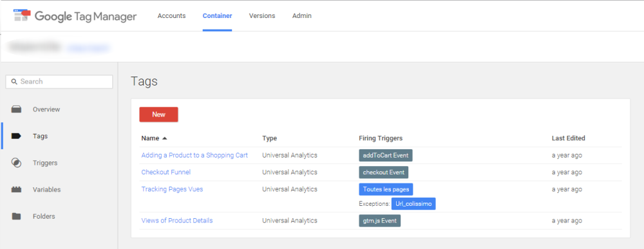Click the Firing Triggers column header

(381, 138)
